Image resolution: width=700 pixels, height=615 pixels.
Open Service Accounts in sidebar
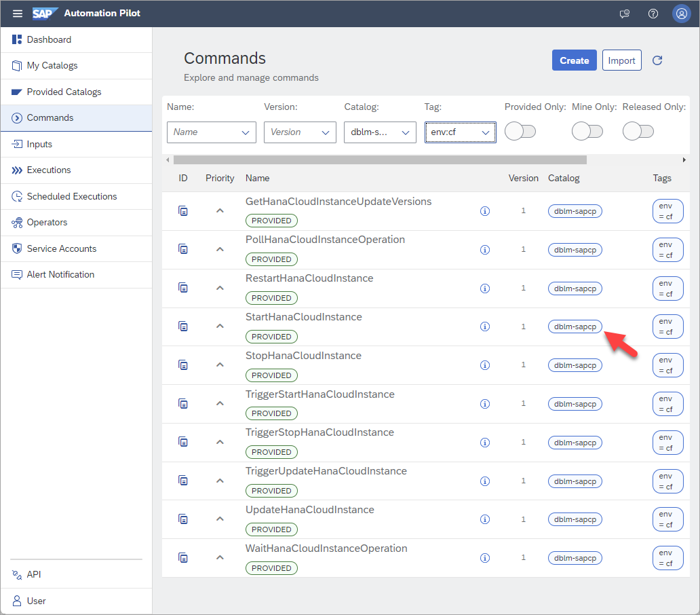(x=77, y=248)
